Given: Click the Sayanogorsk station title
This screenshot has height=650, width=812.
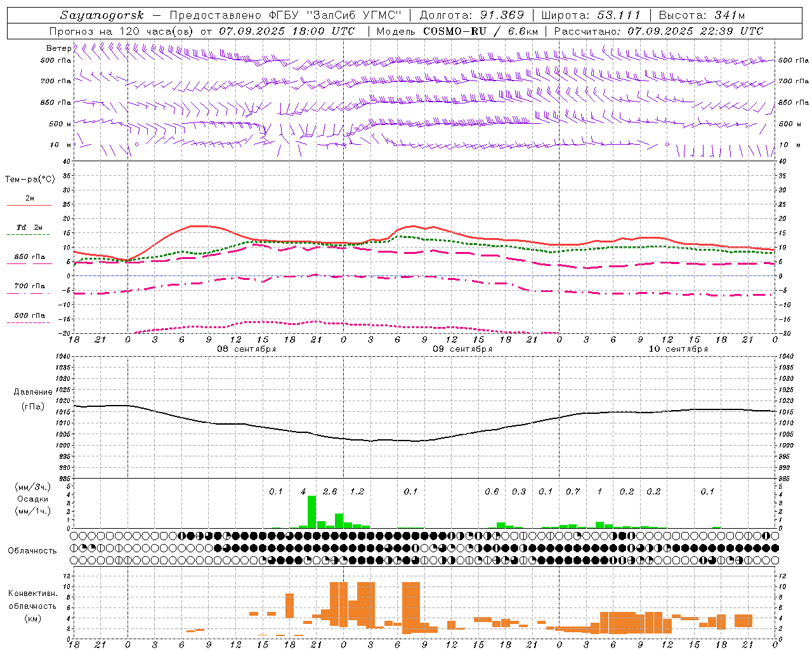Looking at the screenshot, I should point(102,15).
